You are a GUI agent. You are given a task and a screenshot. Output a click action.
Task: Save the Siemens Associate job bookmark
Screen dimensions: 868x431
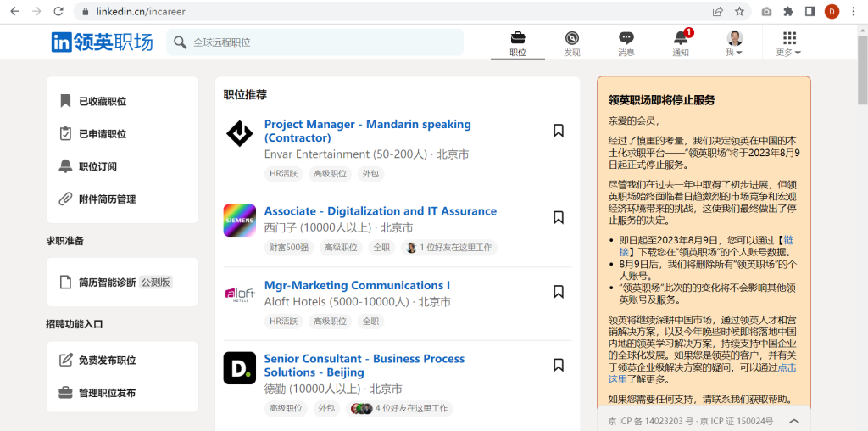point(559,218)
